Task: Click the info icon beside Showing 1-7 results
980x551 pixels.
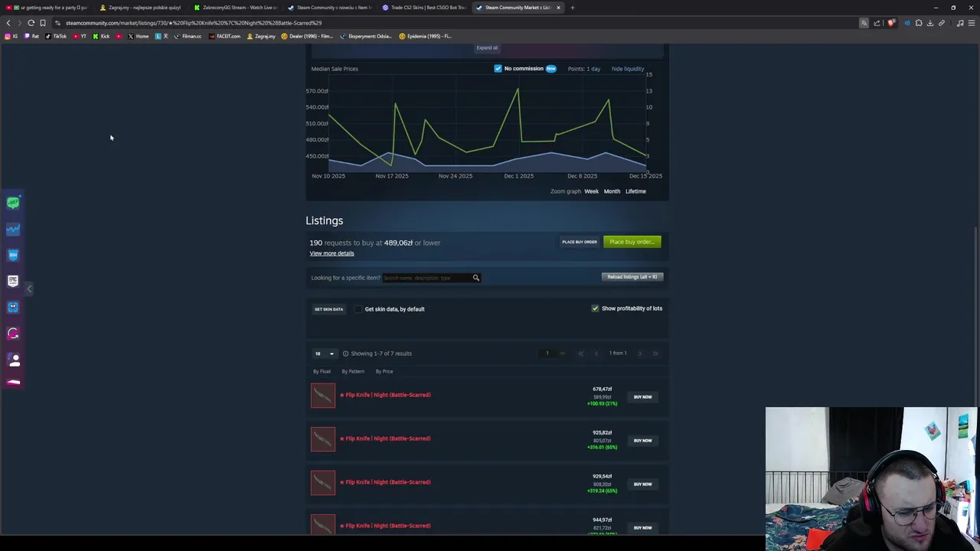Action: point(345,354)
